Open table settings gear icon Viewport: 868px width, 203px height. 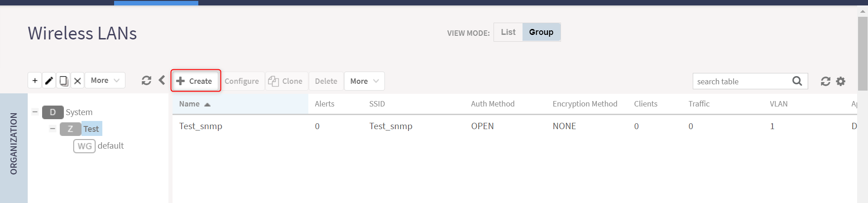[x=840, y=81]
